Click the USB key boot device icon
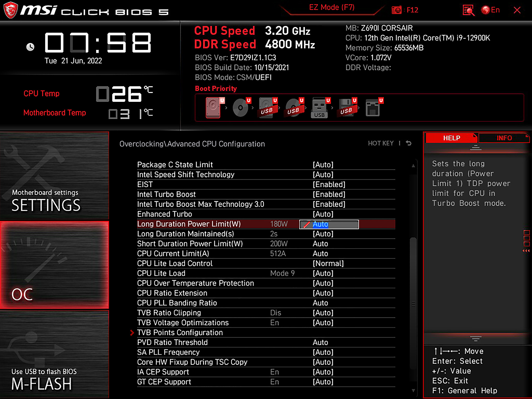 [x=320, y=108]
